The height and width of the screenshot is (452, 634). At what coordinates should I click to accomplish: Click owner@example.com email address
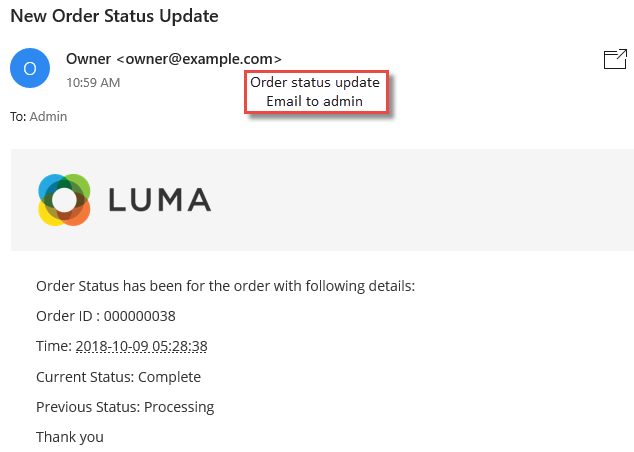[x=199, y=59]
